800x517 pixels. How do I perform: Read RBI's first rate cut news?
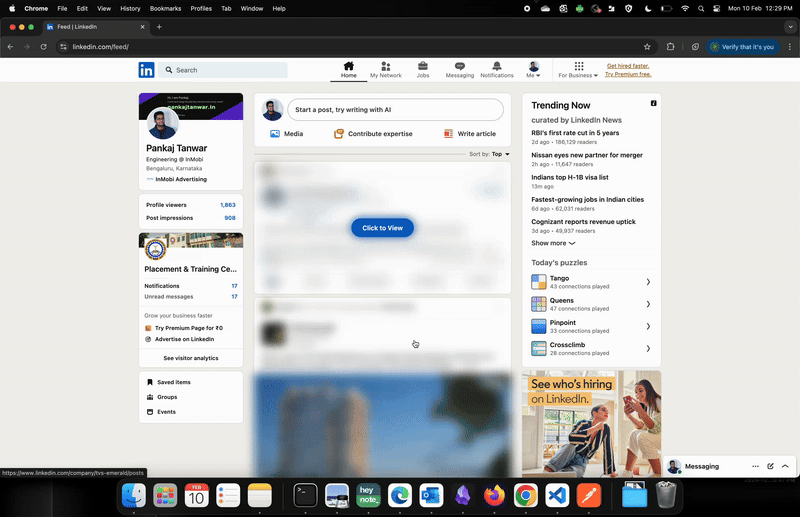[575, 133]
